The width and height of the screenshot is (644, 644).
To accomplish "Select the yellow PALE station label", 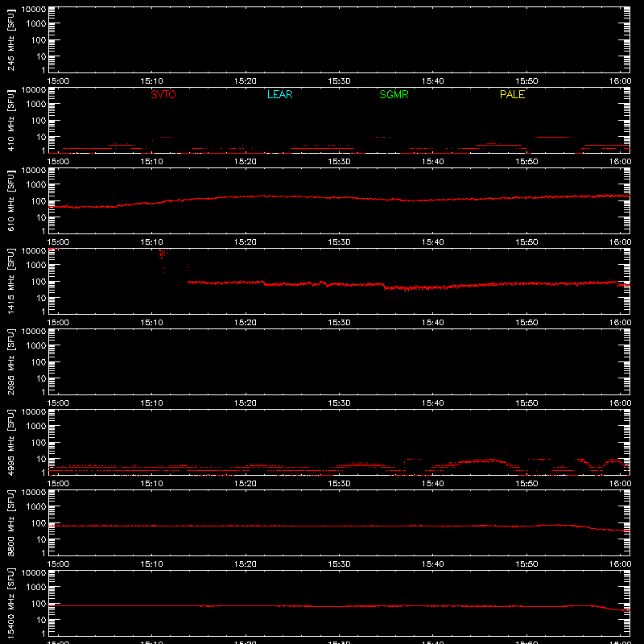I will [x=512, y=94].
